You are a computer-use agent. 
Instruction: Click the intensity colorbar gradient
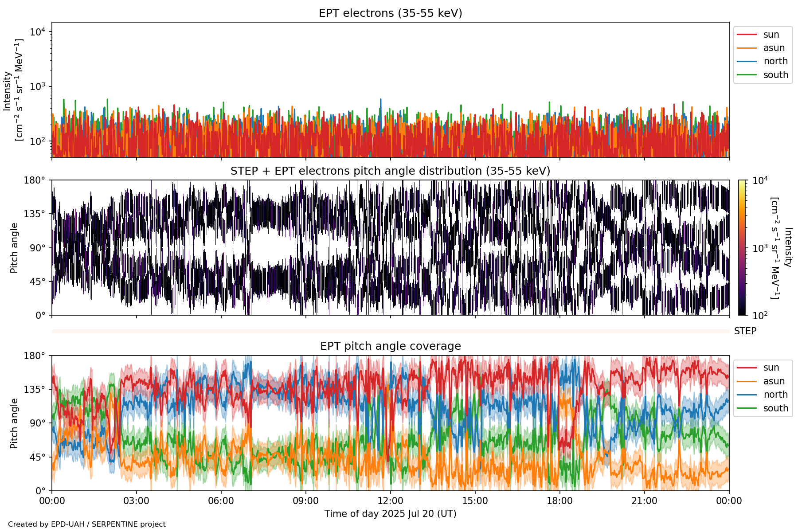[x=742, y=247]
